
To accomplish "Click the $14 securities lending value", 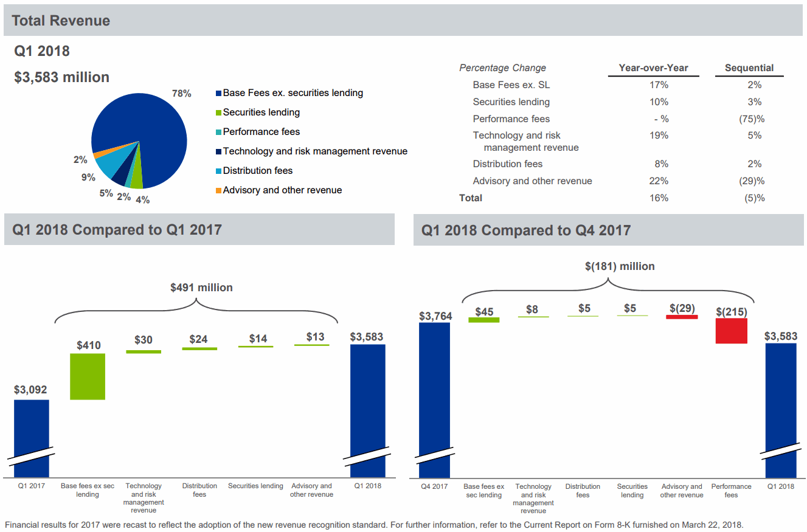I will (258, 339).
